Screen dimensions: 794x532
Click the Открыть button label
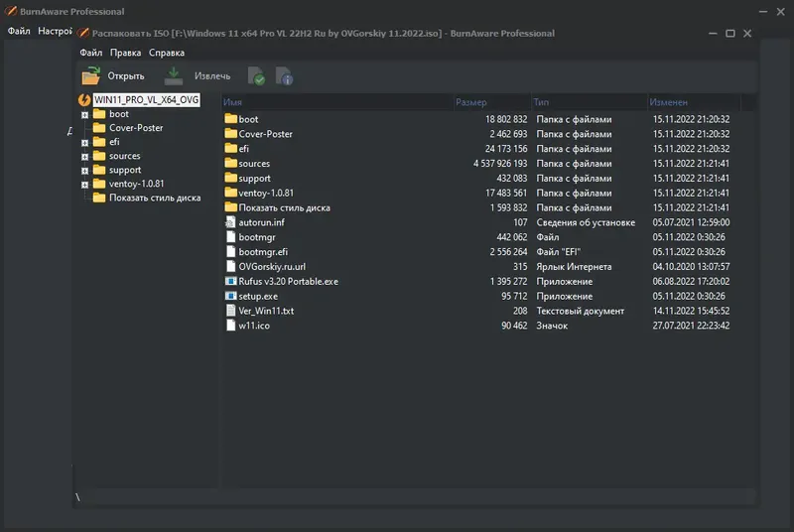click(126, 75)
